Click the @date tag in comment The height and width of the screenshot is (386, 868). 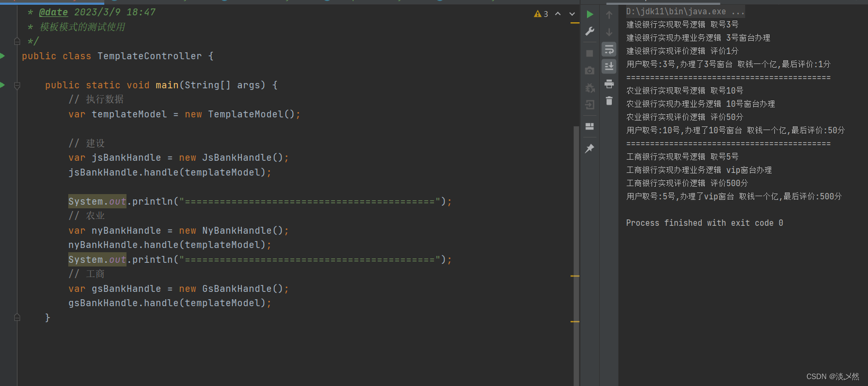[53, 12]
